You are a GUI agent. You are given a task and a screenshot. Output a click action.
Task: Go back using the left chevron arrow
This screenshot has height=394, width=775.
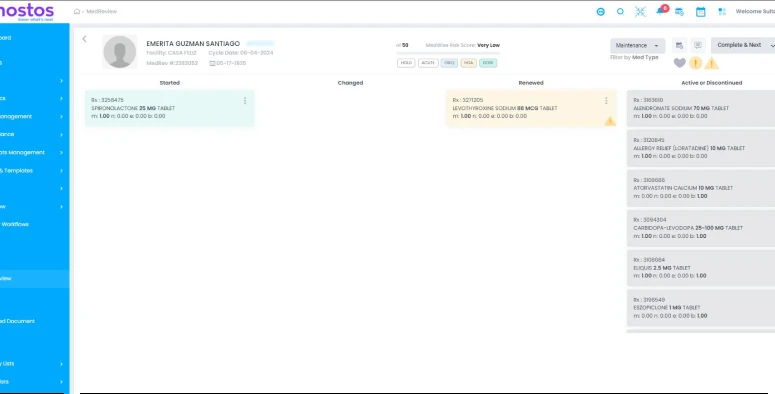[85, 39]
